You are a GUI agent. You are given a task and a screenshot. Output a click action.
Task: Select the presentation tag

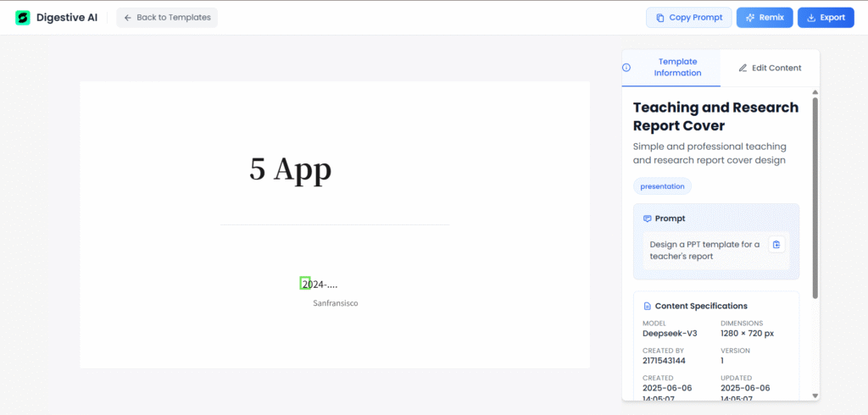pos(662,186)
